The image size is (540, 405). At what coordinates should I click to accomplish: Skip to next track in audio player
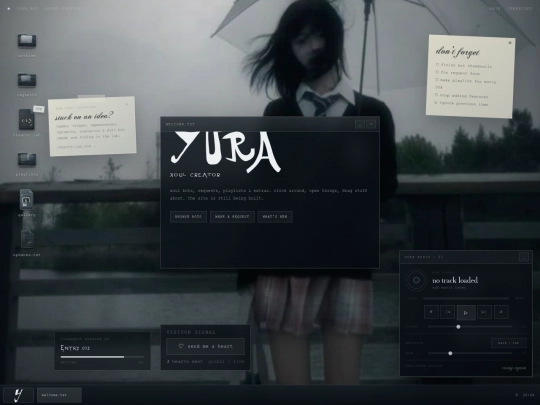[485, 312]
